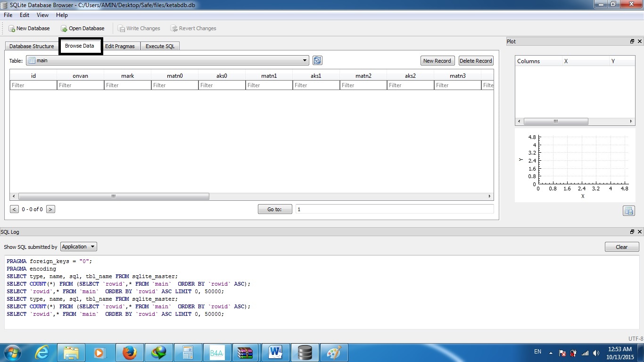Open Calculator from the taskbar
The width and height of the screenshot is (644, 362).
click(x=188, y=352)
